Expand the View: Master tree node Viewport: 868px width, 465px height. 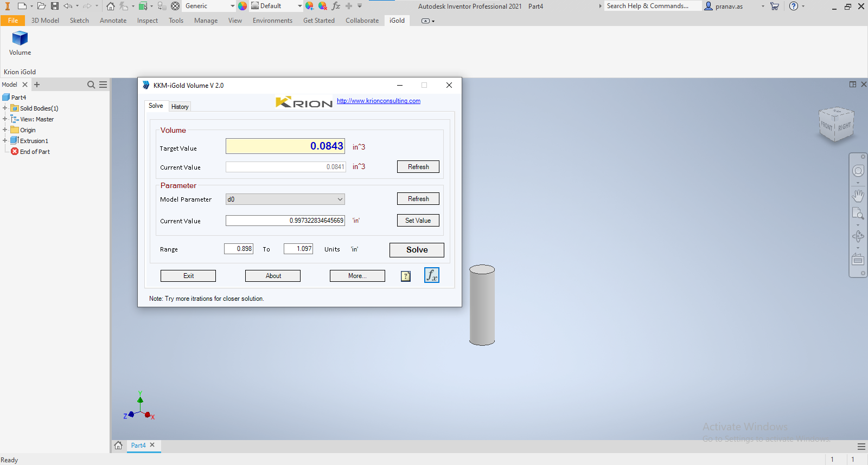pyautogui.click(x=5, y=119)
